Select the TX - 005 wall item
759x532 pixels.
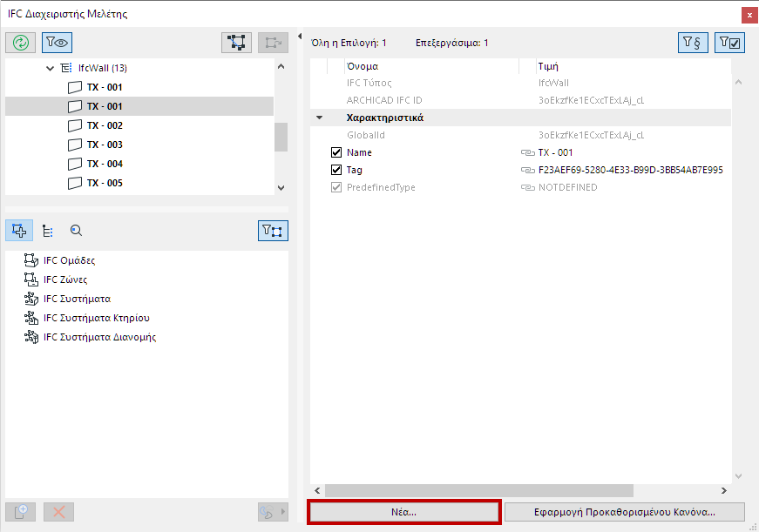pyautogui.click(x=139, y=183)
